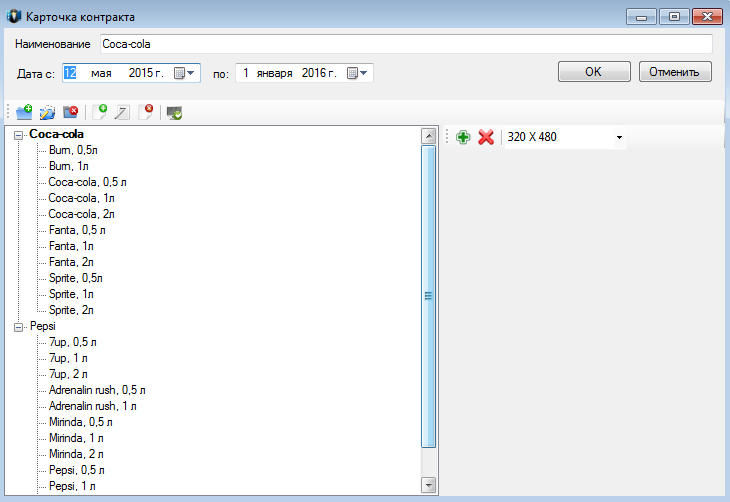Select 'Sprite, 1л' tree item
730x502 pixels.
click(x=71, y=294)
